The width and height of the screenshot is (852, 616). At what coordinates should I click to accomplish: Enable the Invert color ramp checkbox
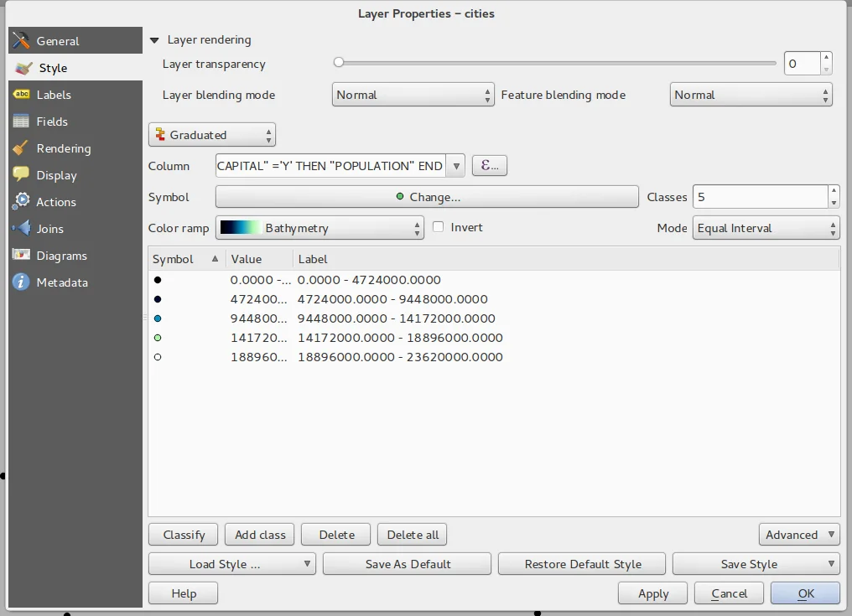click(438, 227)
